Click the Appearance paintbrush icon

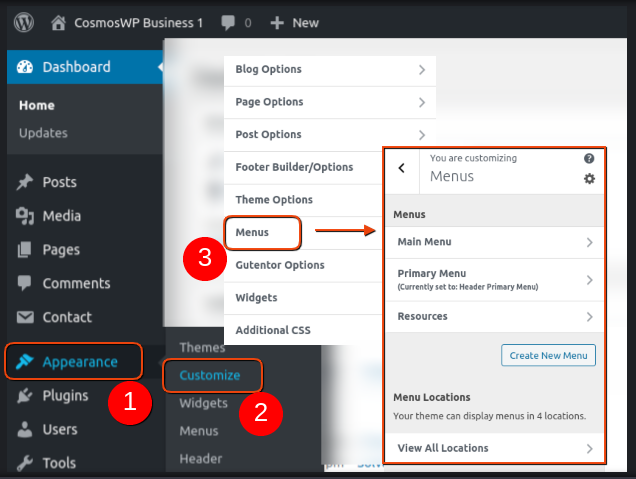pyautogui.click(x=24, y=361)
